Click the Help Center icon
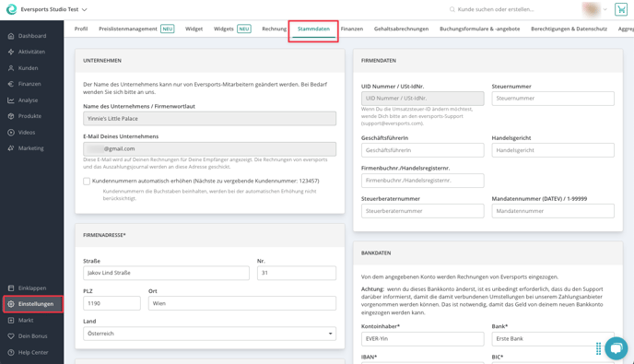Screen dimensions: 634x364 (11, 352)
